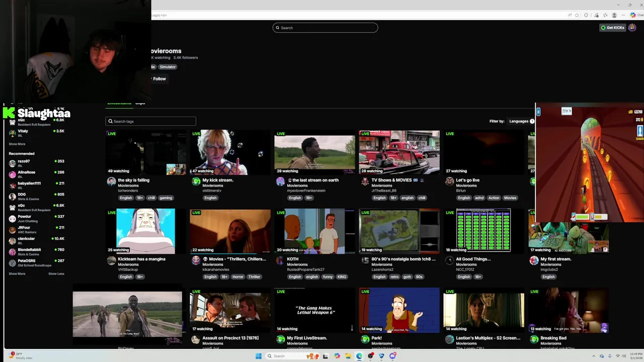Open DDG avatar in sidebar
644x362 pixels.
coord(12,196)
